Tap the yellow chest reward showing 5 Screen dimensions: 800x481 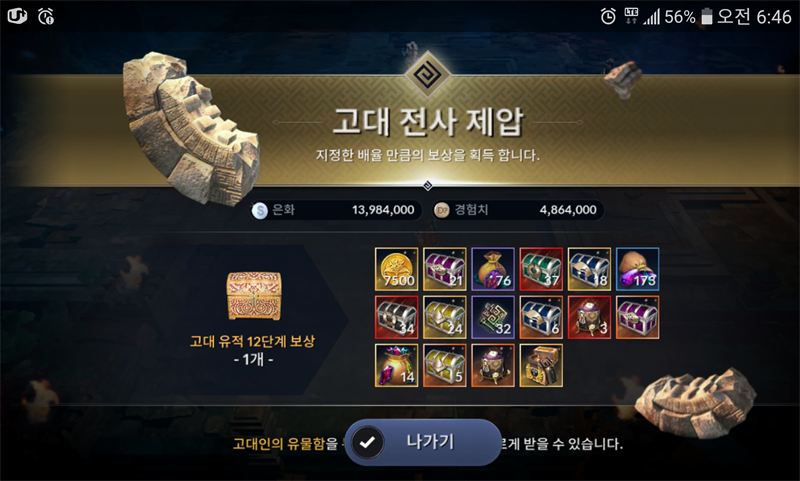tap(445, 365)
